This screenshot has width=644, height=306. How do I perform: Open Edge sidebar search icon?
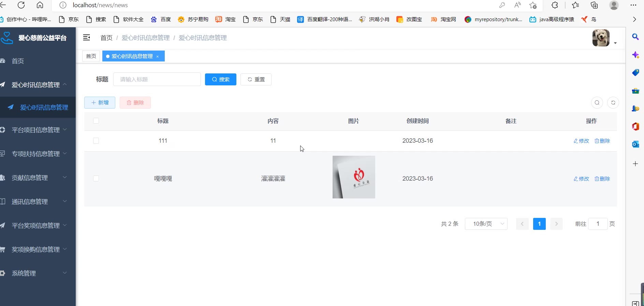[635, 37]
